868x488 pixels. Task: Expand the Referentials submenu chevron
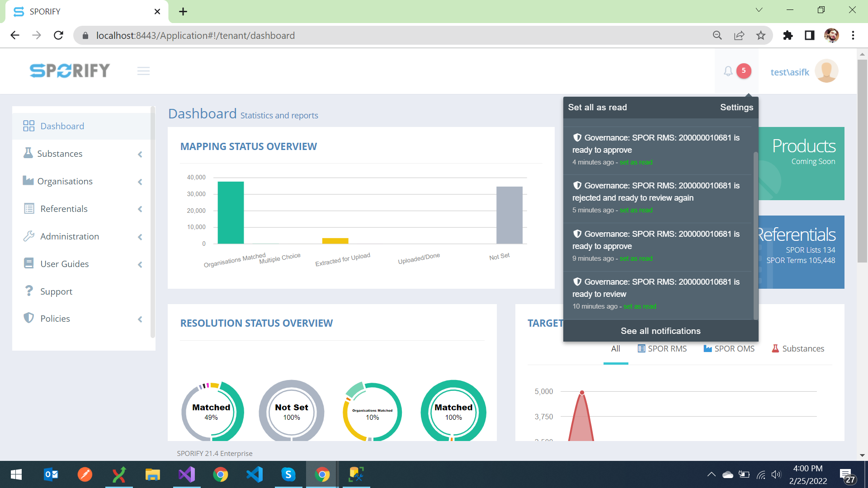click(140, 209)
